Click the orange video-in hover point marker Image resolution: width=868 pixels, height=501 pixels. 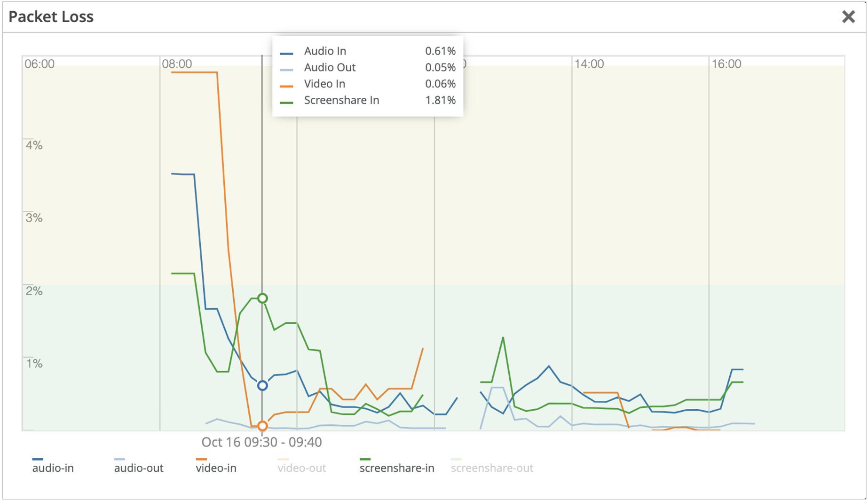coord(263,426)
